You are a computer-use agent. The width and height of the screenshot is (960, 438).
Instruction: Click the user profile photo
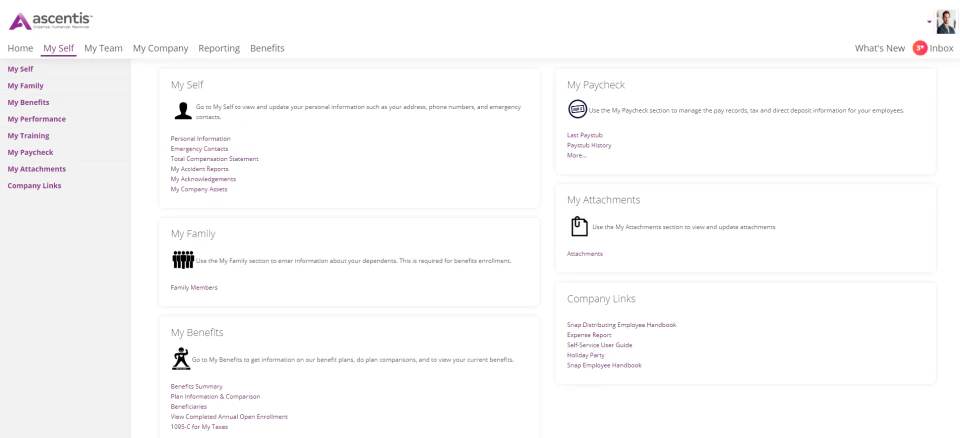[945, 22]
